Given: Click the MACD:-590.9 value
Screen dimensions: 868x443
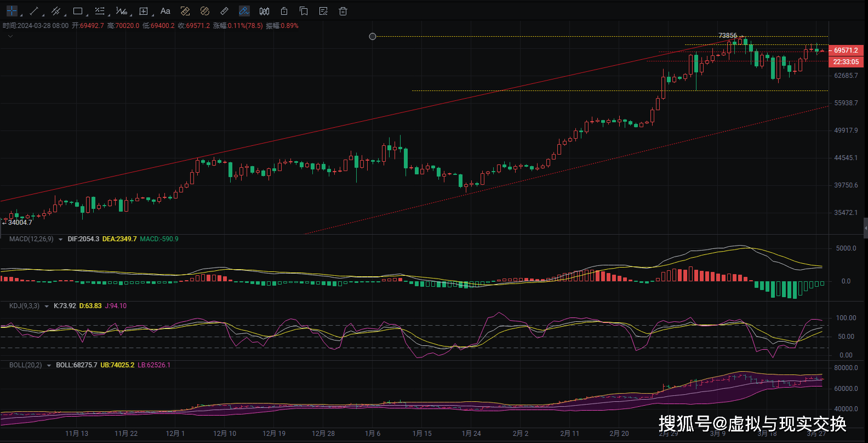Looking at the screenshot, I should [159, 239].
